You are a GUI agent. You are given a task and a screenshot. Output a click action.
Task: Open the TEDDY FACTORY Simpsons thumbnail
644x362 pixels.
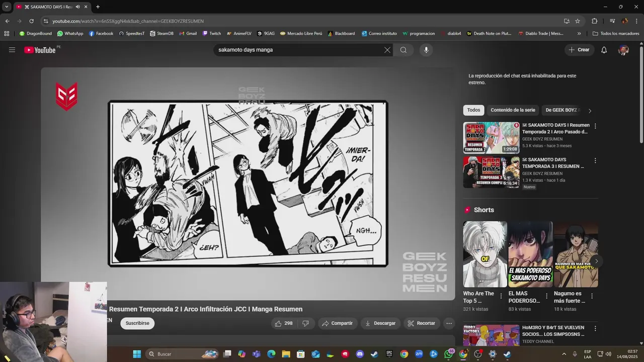click(491, 335)
